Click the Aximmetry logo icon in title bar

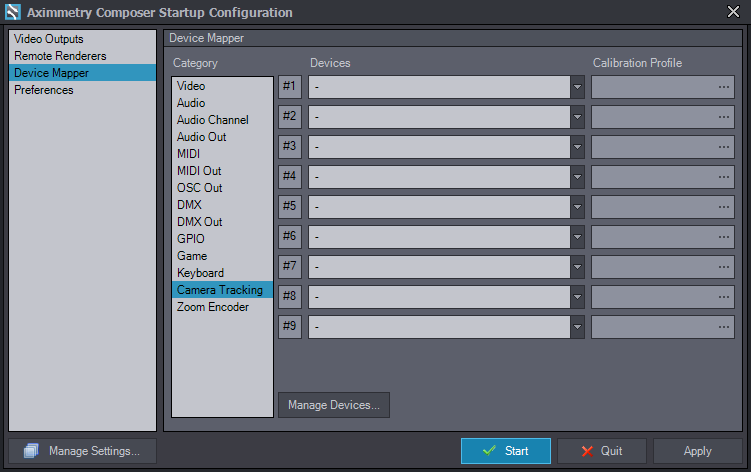[x=12, y=12]
